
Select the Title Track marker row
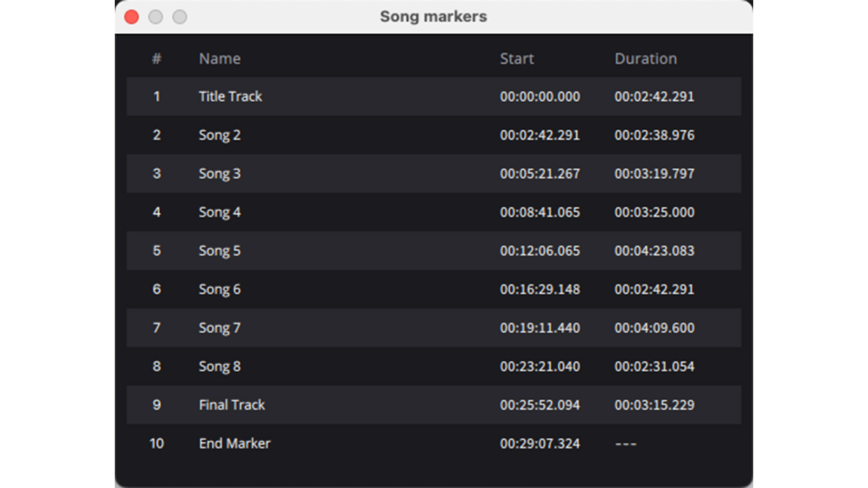(x=338, y=96)
